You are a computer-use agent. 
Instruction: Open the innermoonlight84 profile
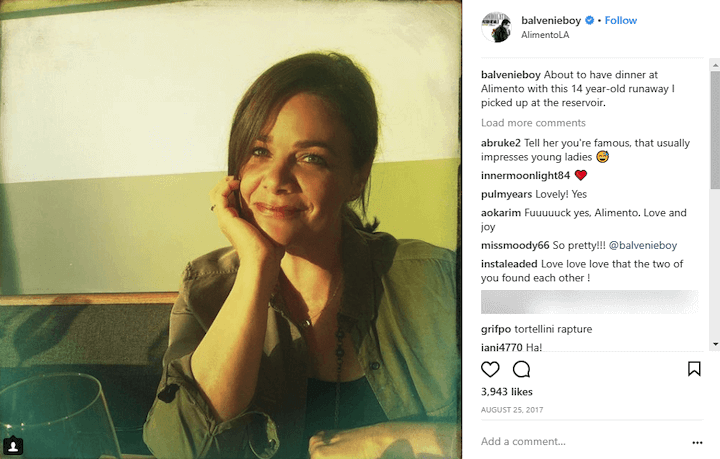525,175
